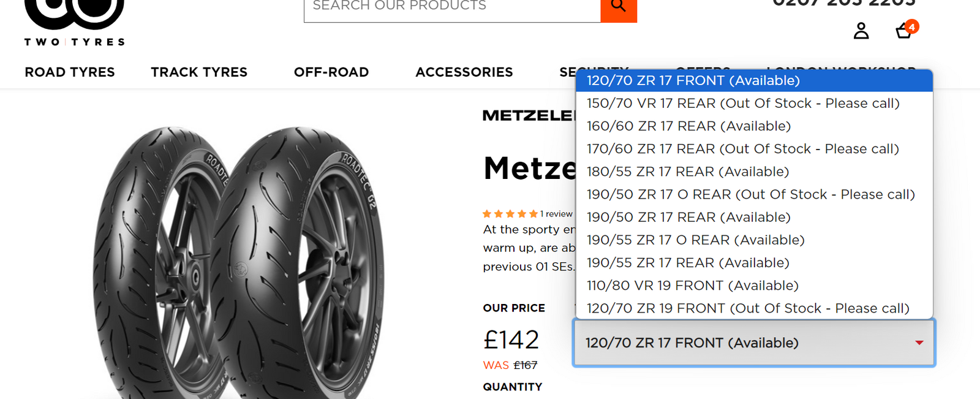
Task: Click the 1 review link
Action: (556, 214)
